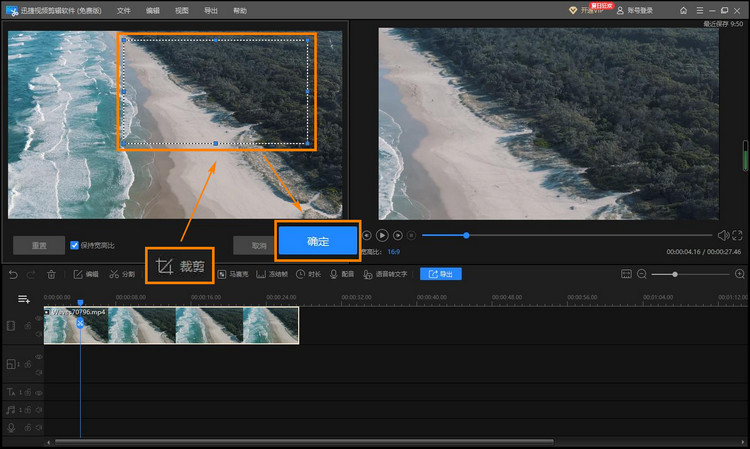This screenshot has height=449, width=750.
Task: Enter fullscreen preview mode
Action: tap(737, 235)
